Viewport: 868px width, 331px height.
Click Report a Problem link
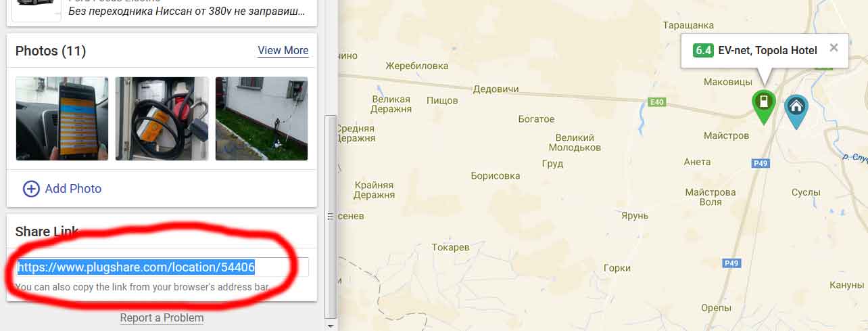click(x=162, y=318)
